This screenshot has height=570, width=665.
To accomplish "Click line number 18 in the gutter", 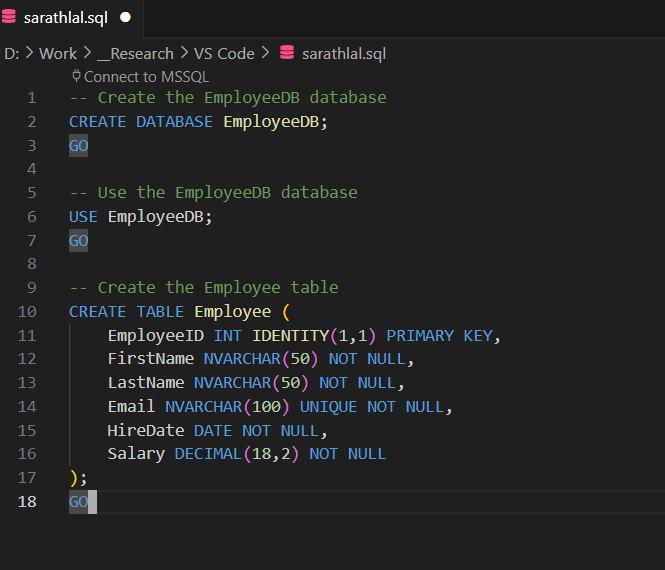I will pos(27,501).
